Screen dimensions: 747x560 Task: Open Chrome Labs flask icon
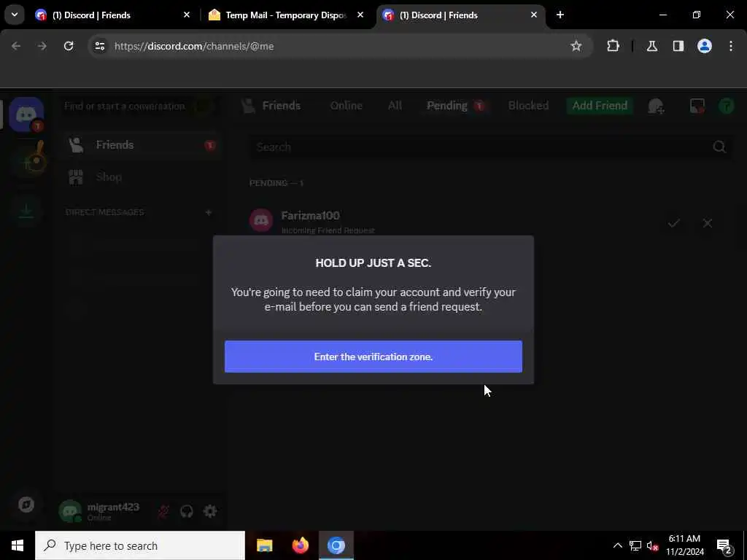(652, 46)
